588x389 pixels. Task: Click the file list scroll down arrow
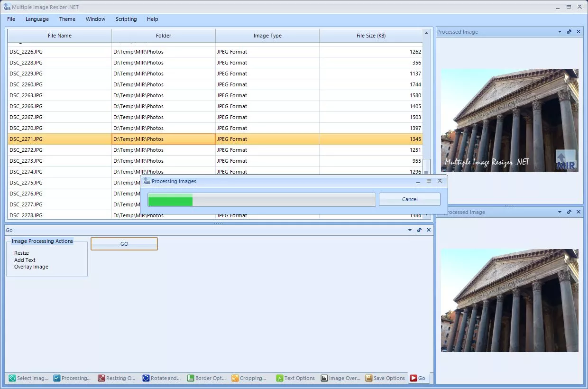point(427,215)
